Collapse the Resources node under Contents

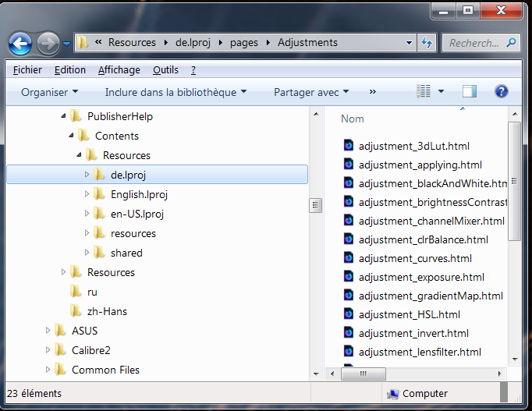[x=79, y=154]
